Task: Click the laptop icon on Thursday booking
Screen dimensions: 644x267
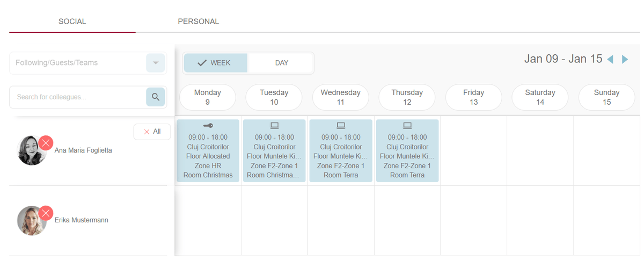Action: (x=407, y=126)
